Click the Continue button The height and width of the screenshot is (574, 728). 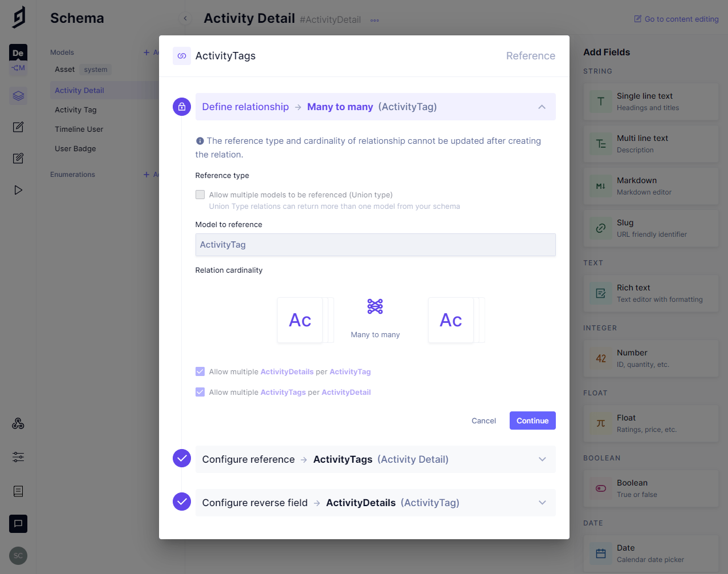[x=532, y=421]
